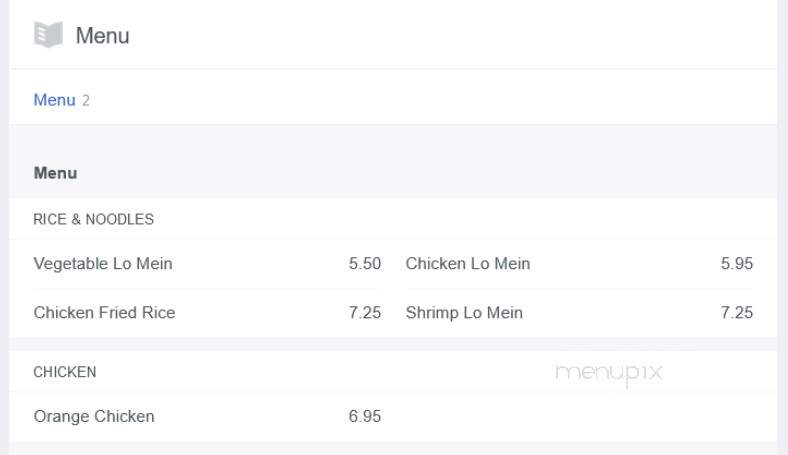This screenshot has width=788, height=455.
Task: Click the 6.95 price for Orange Chicken
Action: 365,416
